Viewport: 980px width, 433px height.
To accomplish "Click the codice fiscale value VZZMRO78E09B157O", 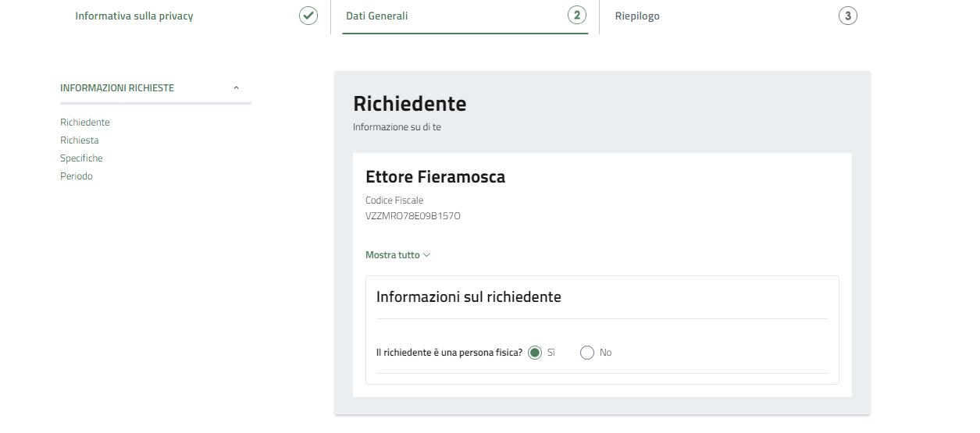I will coord(412,216).
